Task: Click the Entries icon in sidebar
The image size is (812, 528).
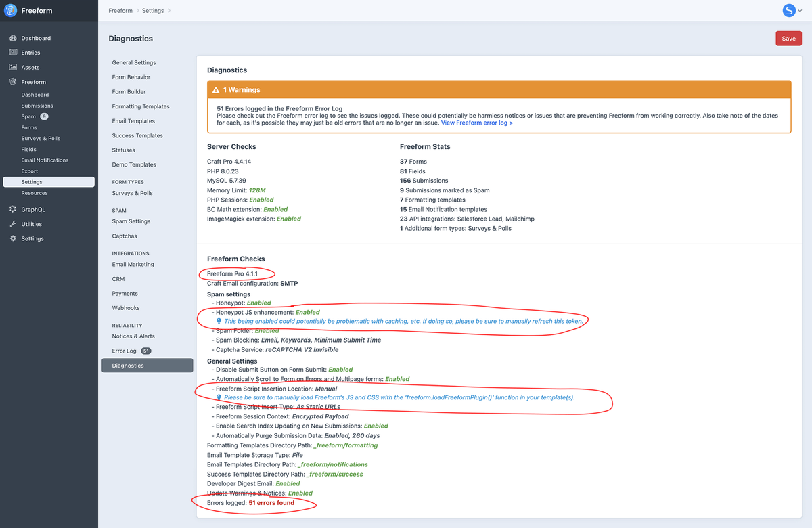Action: coord(13,53)
